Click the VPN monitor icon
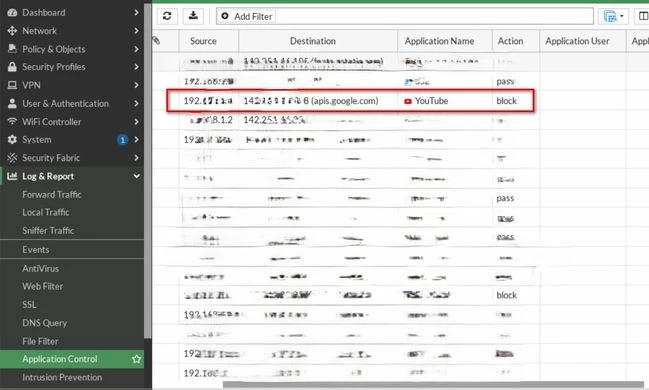This screenshot has width=649, height=390. click(x=12, y=85)
